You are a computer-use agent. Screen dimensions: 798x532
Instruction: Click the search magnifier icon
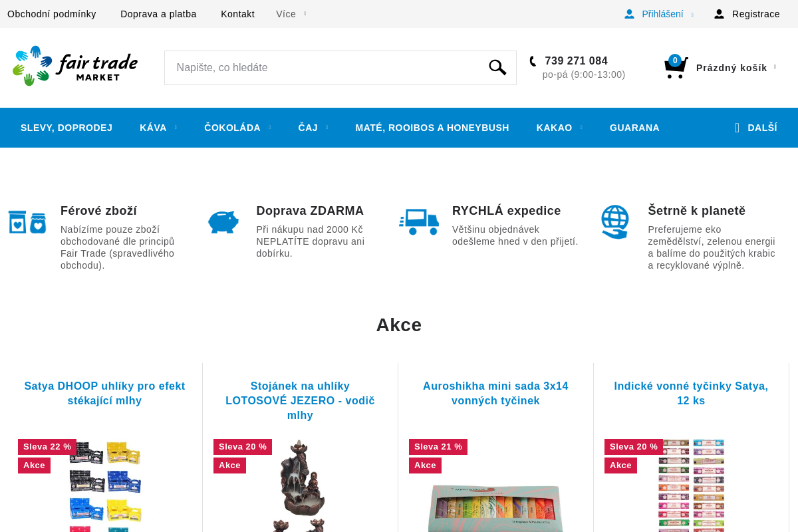pyautogui.click(x=497, y=67)
